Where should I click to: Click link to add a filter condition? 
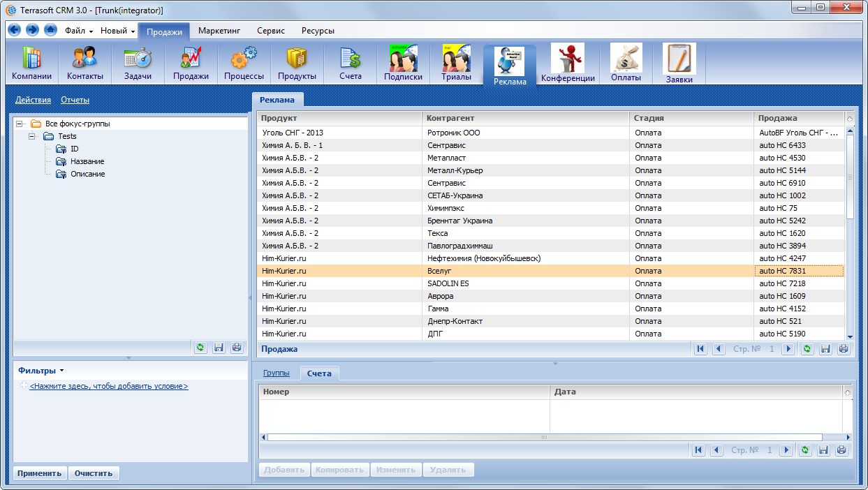click(x=109, y=386)
